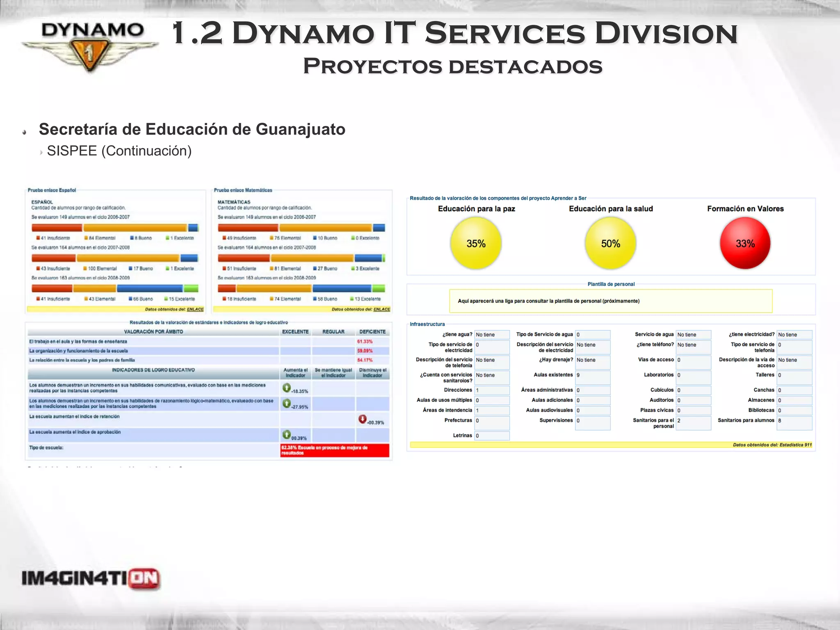
Task: Click the Tipo de Servicio de agua field
Action: 593,335
